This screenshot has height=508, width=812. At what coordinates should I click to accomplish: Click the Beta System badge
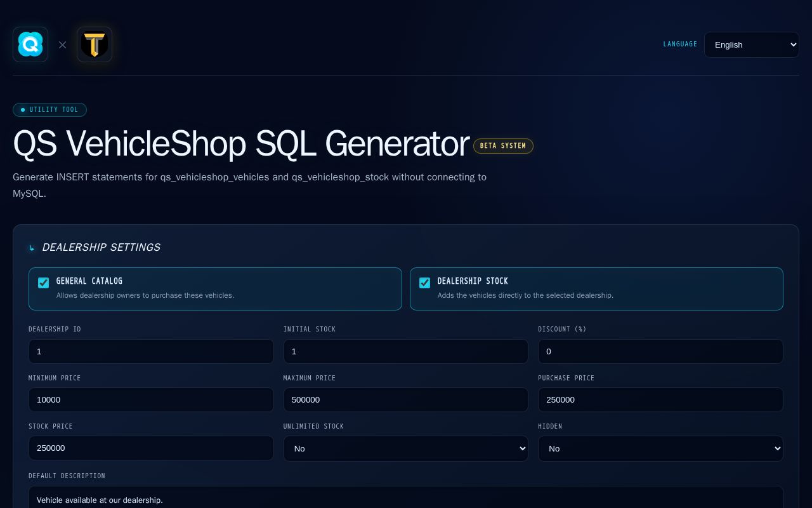(x=503, y=146)
